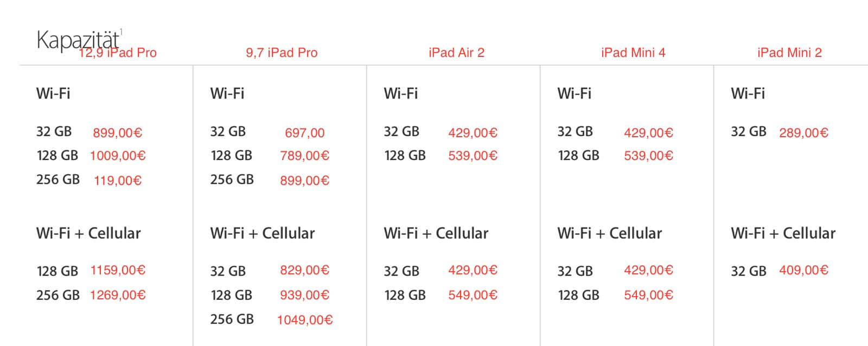Click the 789,00€ price

(304, 156)
